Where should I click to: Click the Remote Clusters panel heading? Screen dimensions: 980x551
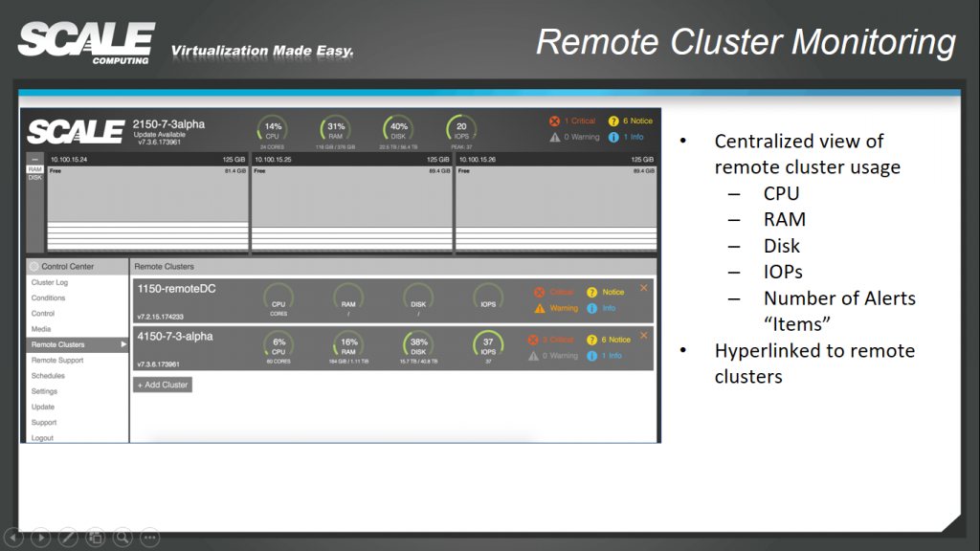[x=164, y=266]
